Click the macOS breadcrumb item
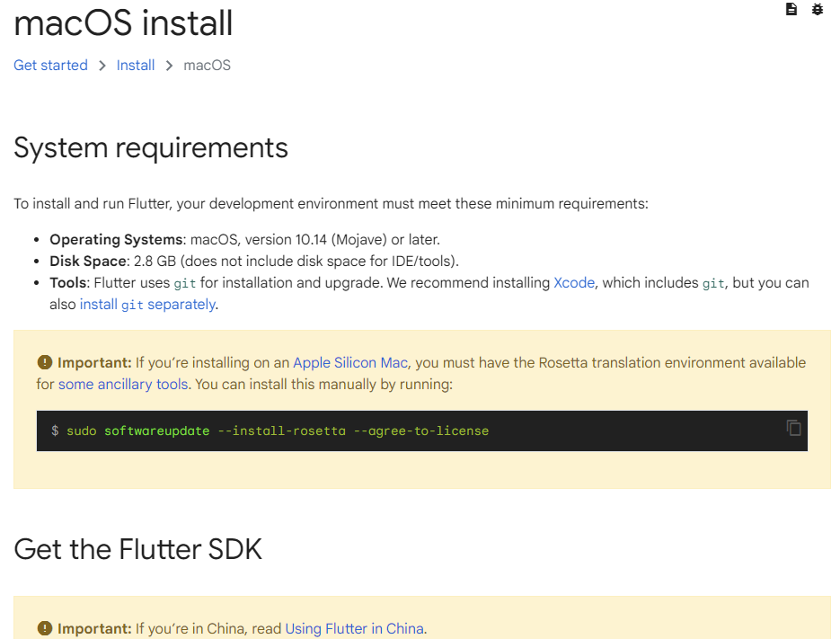 click(x=207, y=66)
